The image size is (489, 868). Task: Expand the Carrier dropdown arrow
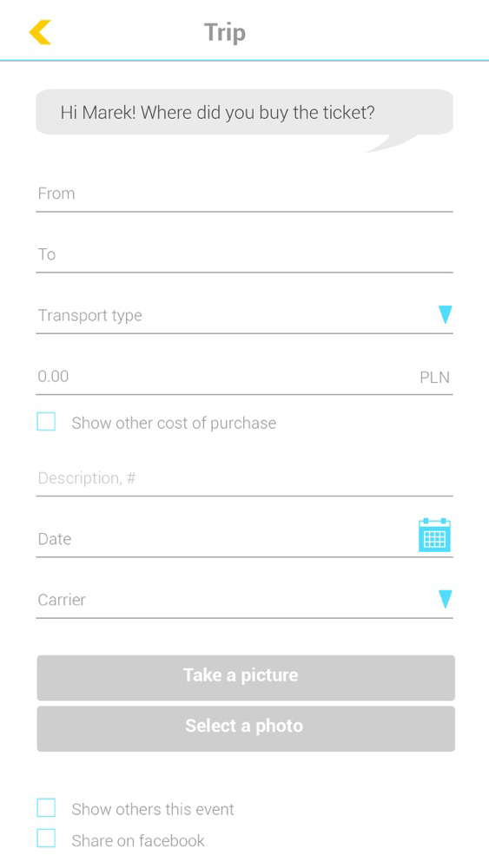pos(445,599)
